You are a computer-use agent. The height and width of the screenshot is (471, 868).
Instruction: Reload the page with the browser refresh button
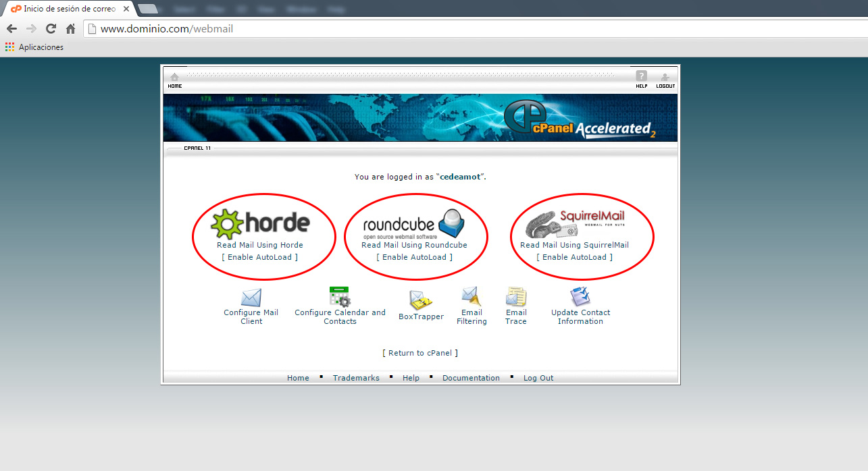pos(51,29)
